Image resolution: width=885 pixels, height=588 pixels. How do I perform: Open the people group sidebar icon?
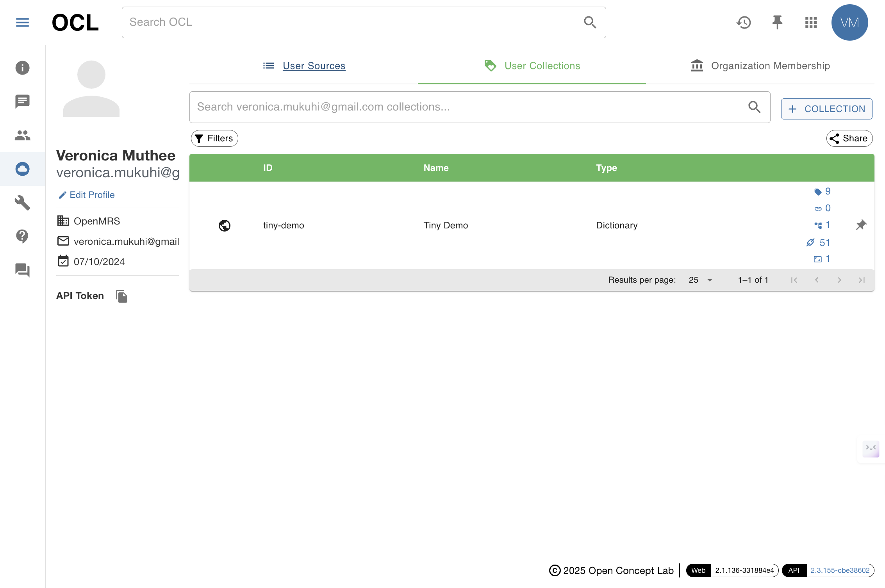[x=22, y=135]
